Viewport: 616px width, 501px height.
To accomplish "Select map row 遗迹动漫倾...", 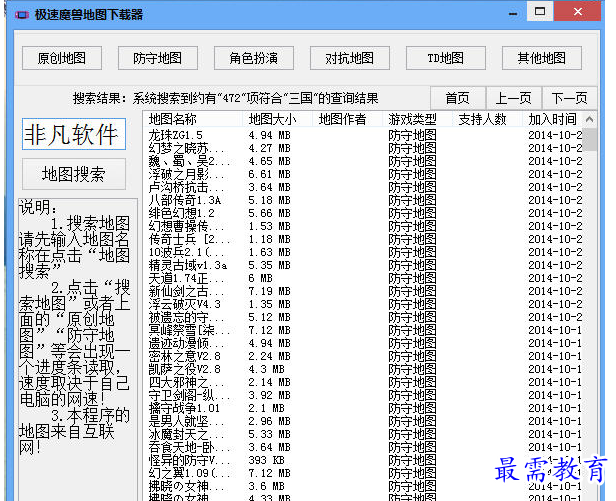I will (365, 343).
